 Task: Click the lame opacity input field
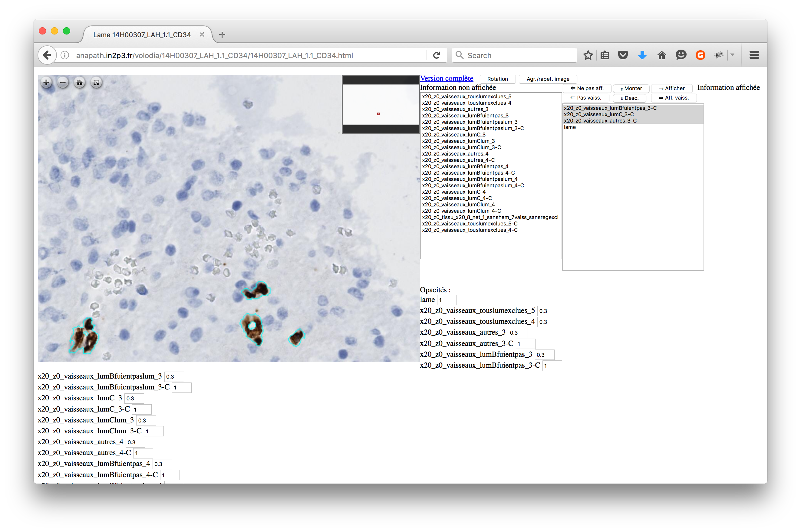447,300
